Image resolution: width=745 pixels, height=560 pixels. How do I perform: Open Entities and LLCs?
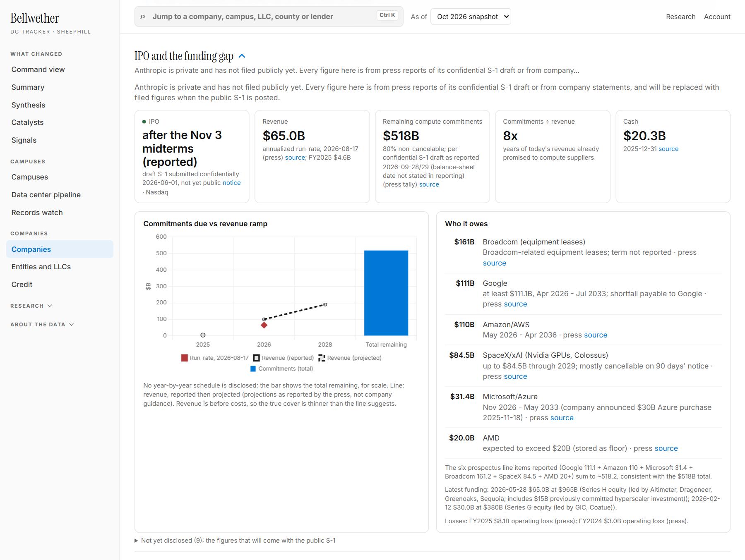pyautogui.click(x=60, y=267)
